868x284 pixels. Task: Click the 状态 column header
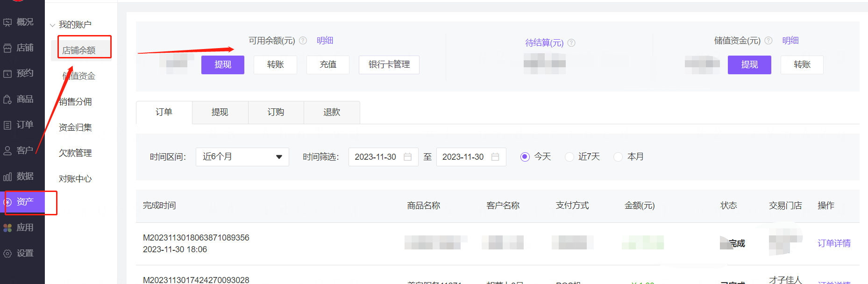point(728,206)
